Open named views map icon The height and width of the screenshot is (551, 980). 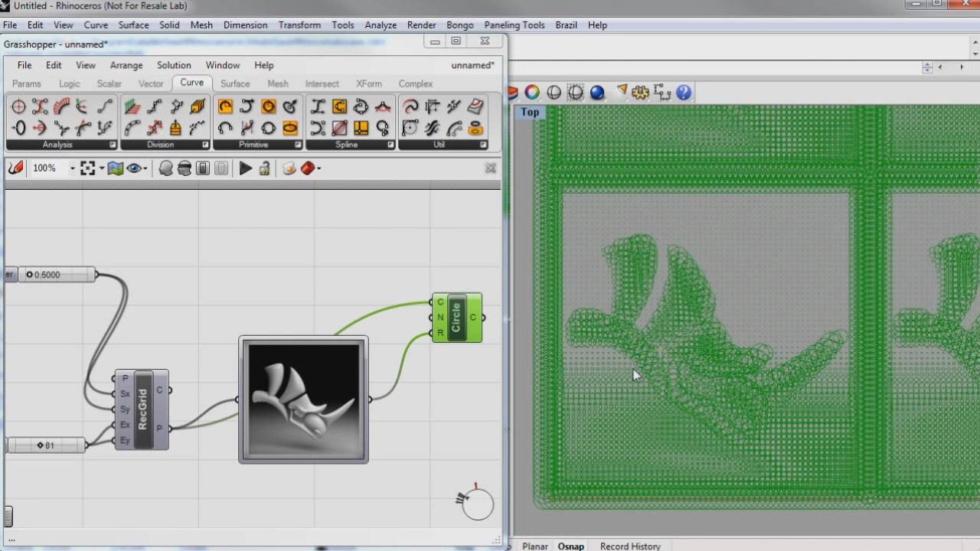(x=116, y=168)
